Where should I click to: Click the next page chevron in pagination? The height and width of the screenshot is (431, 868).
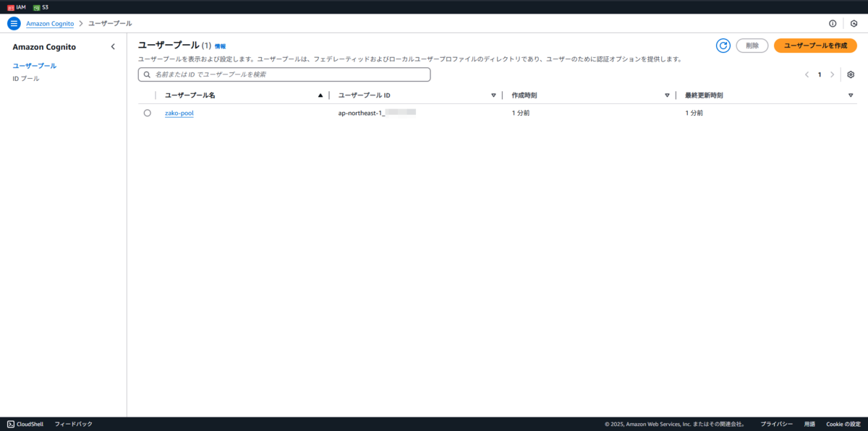831,74
